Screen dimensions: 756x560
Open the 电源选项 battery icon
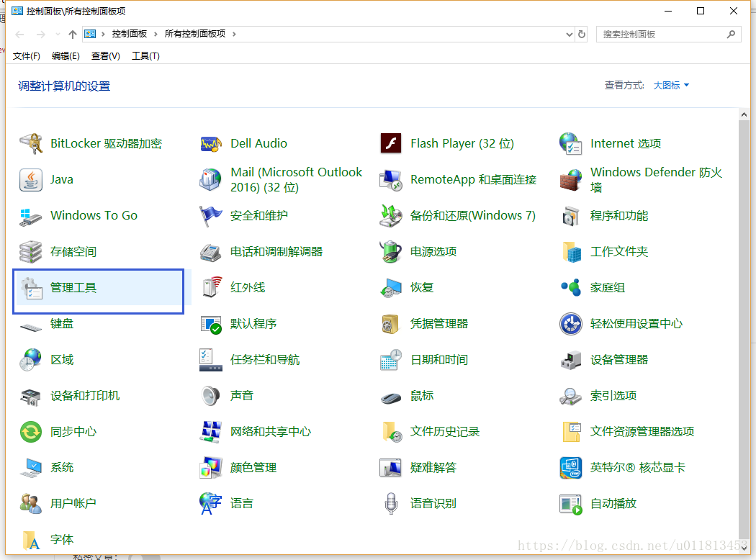click(390, 251)
